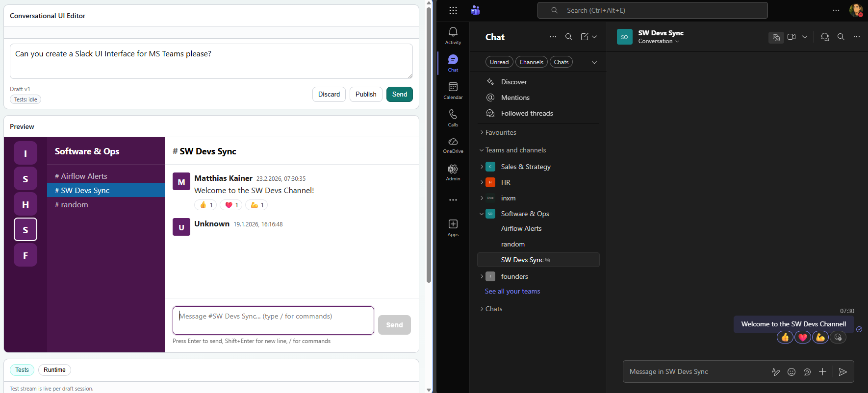Open Teams settings and more ellipsis
The width and height of the screenshot is (868, 393).
point(836,10)
